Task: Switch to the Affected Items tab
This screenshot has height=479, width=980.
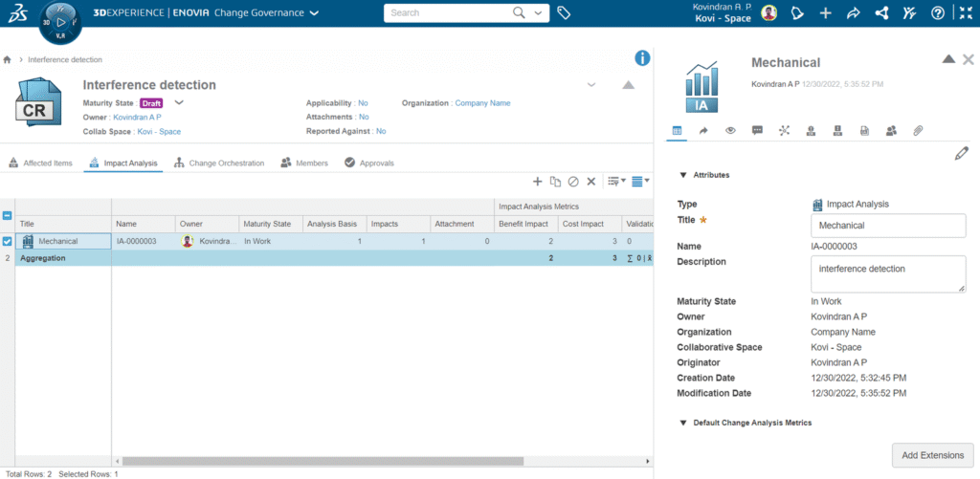Action: click(x=41, y=163)
